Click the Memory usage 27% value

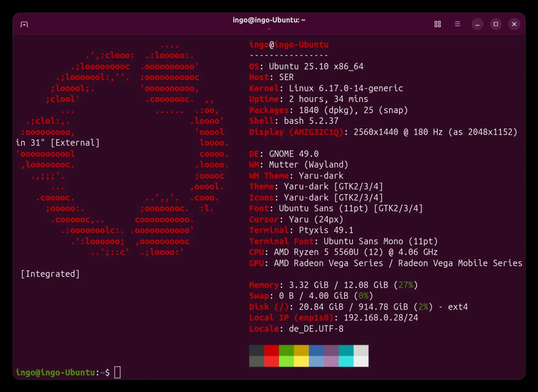tap(406, 285)
